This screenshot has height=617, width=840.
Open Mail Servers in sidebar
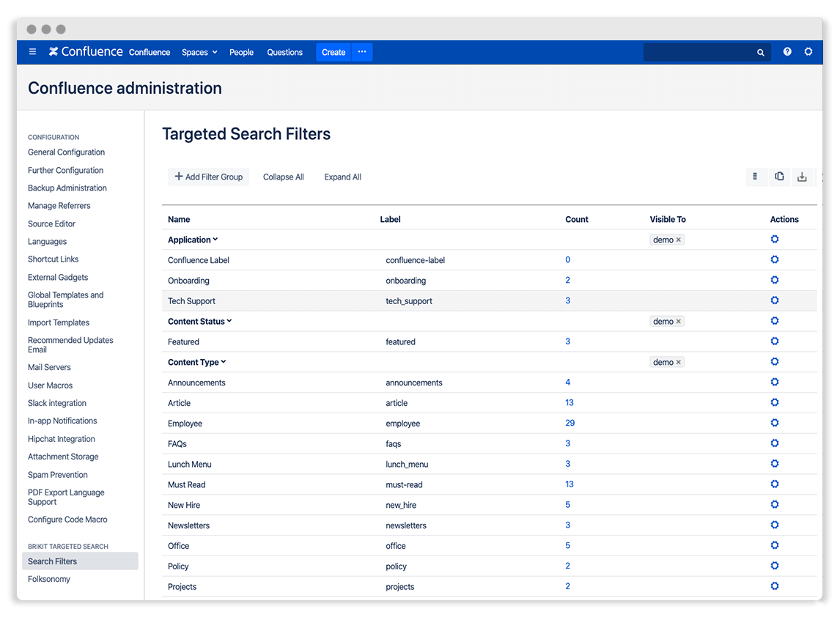[x=49, y=367]
